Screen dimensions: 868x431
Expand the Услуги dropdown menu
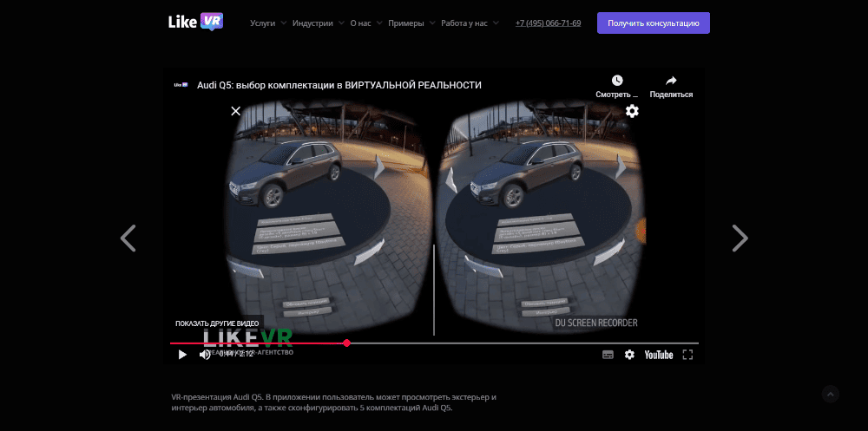point(268,23)
